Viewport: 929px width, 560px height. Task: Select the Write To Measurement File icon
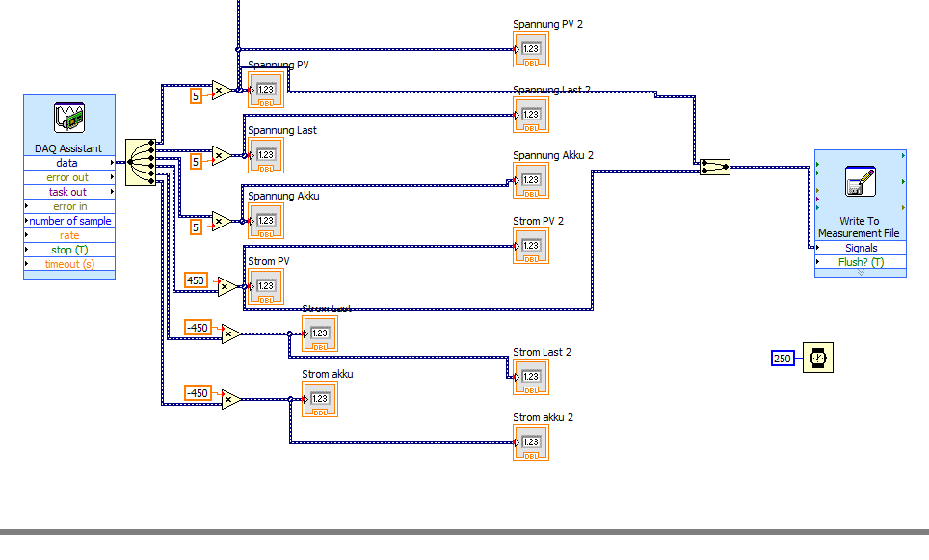click(x=861, y=181)
